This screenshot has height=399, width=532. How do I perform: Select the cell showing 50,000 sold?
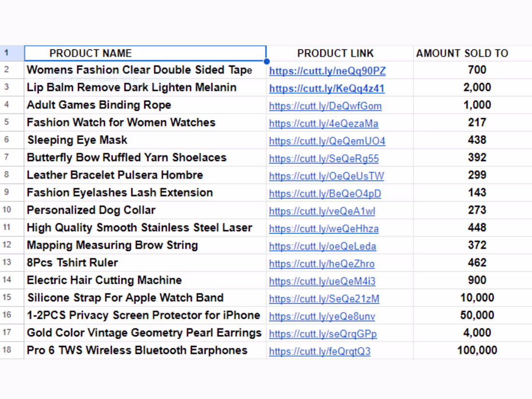pos(473,315)
